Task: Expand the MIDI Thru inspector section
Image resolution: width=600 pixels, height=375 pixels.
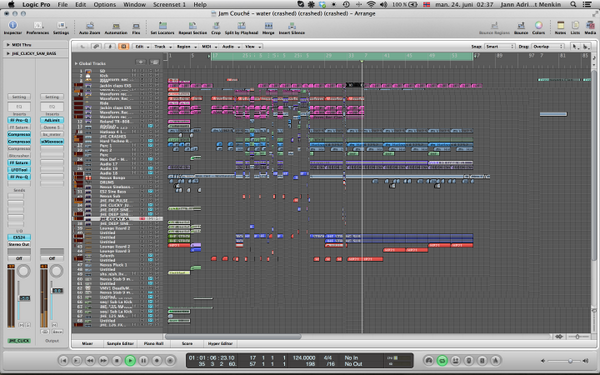Action: (8, 45)
